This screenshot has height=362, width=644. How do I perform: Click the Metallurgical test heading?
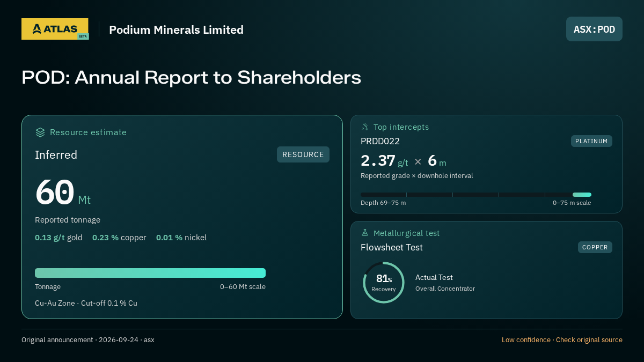pyautogui.click(x=406, y=233)
